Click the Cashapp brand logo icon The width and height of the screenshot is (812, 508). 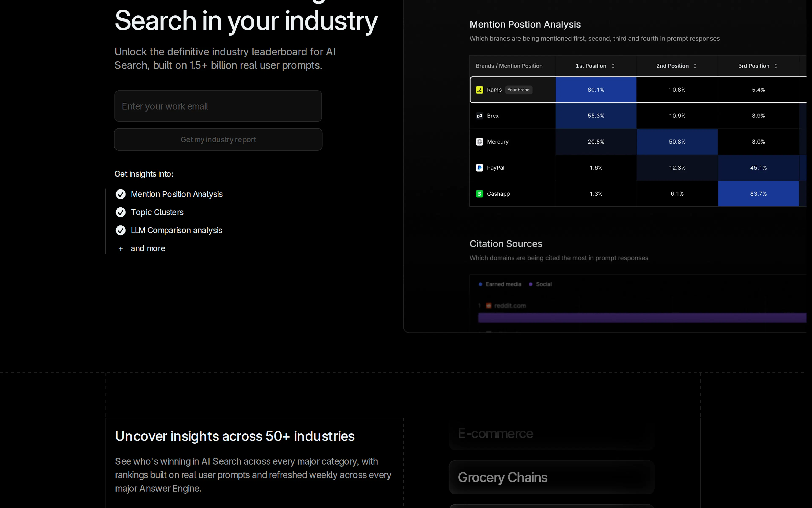coord(480,193)
